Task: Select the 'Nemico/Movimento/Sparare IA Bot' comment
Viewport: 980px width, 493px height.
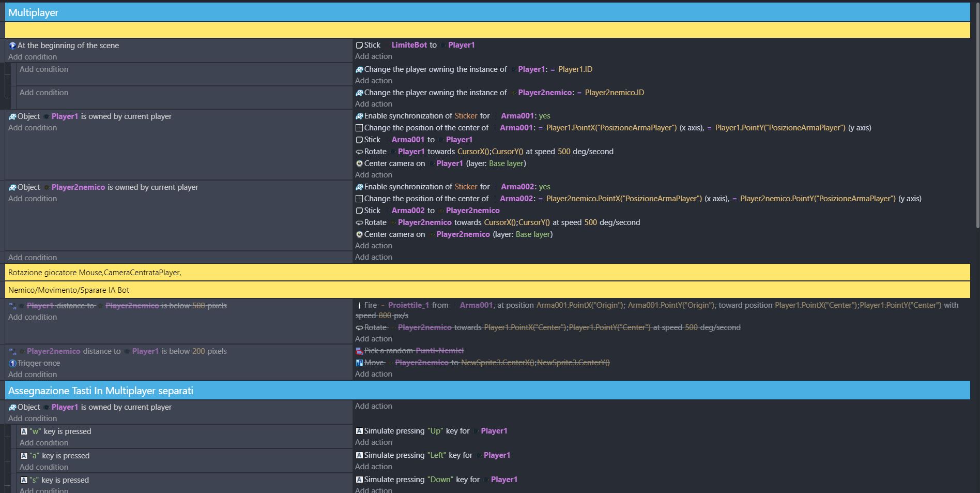Action: (x=69, y=290)
